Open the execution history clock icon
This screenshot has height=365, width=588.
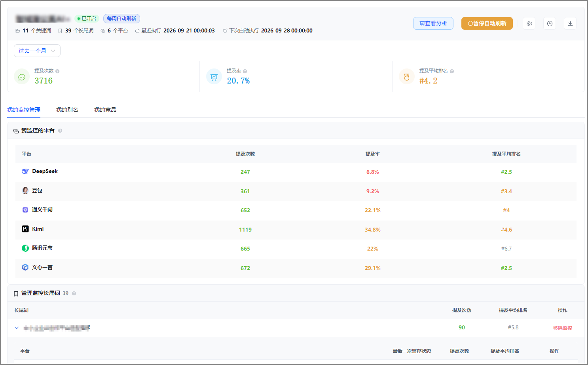pyautogui.click(x=550, y=23)
